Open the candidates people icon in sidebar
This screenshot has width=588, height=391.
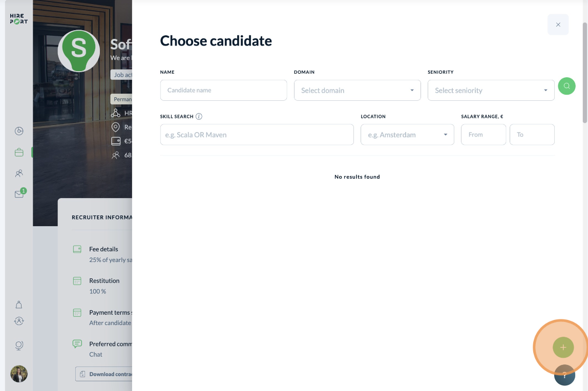[x=19, y=173]
